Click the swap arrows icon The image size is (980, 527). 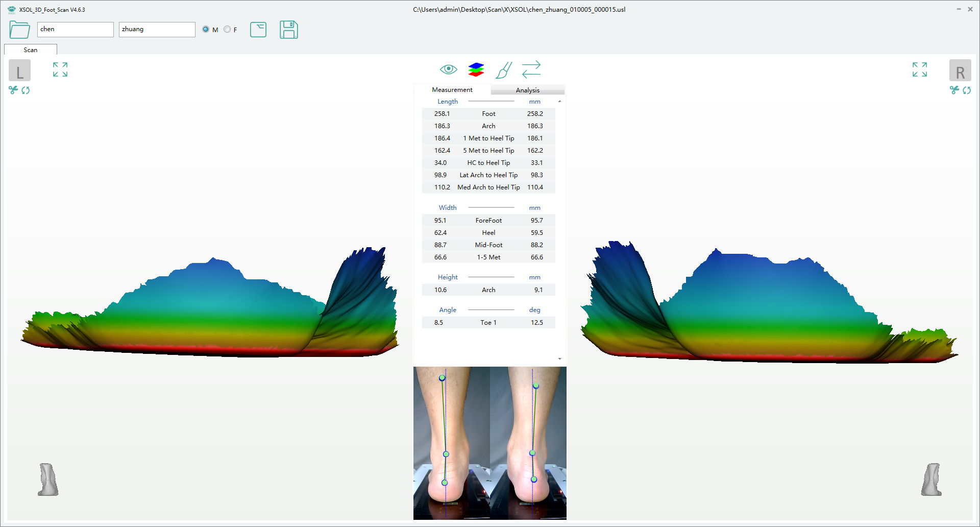pos(531,69)
